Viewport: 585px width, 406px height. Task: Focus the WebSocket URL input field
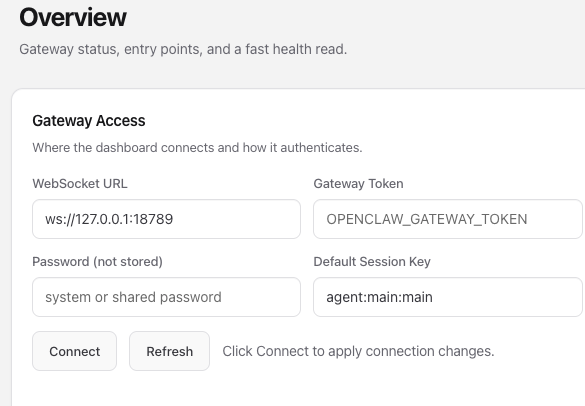(166, 219)
